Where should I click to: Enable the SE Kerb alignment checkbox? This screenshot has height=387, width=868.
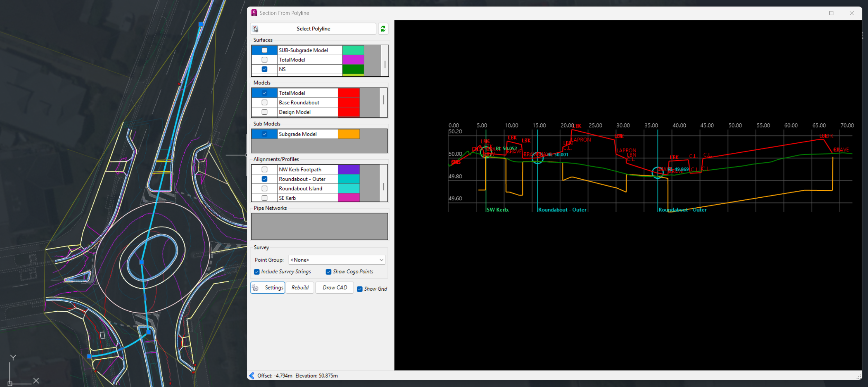(x=265, y=198)
